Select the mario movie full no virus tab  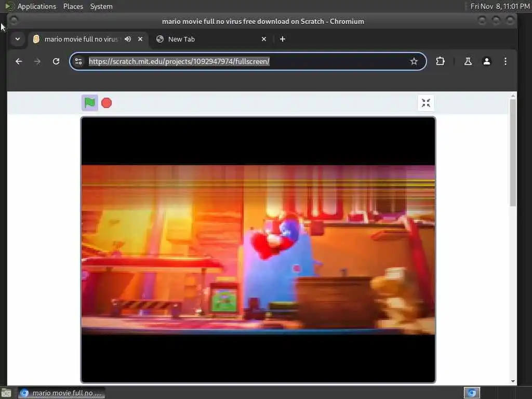(87, 39)
